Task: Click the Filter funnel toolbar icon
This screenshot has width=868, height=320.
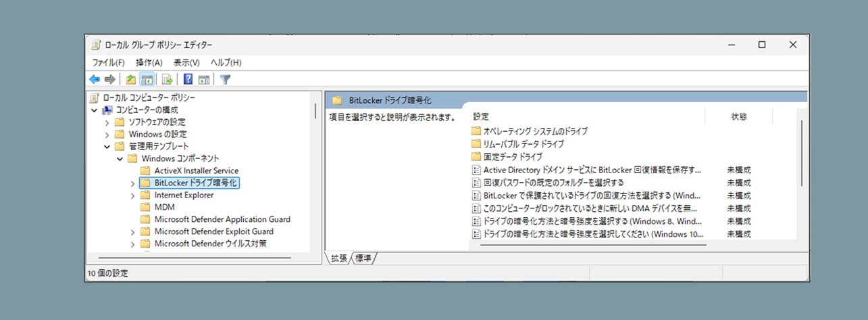Action: click(x=226, y=79)
